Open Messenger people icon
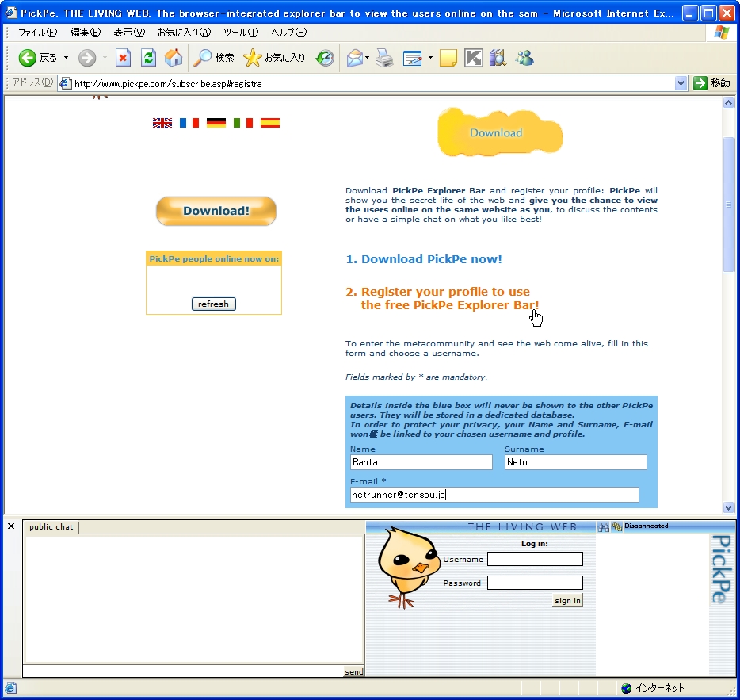The image size is (740, 700). [524, 58]
